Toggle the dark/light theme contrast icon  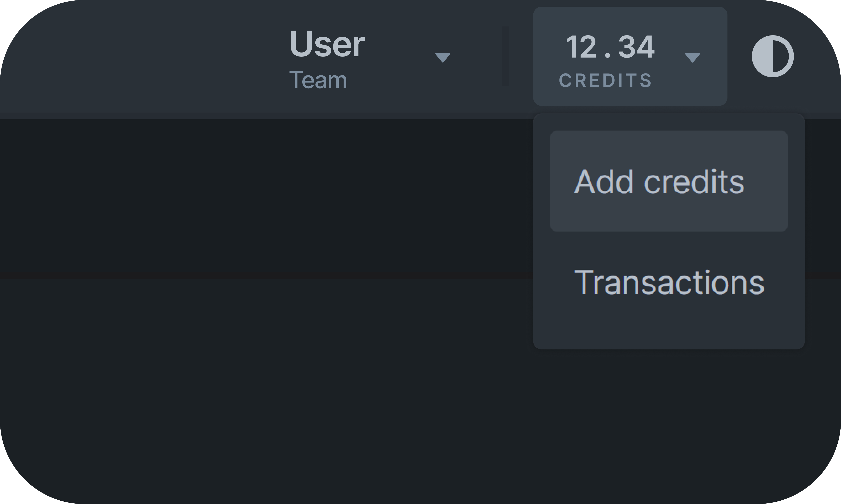[x=773, y=56]
